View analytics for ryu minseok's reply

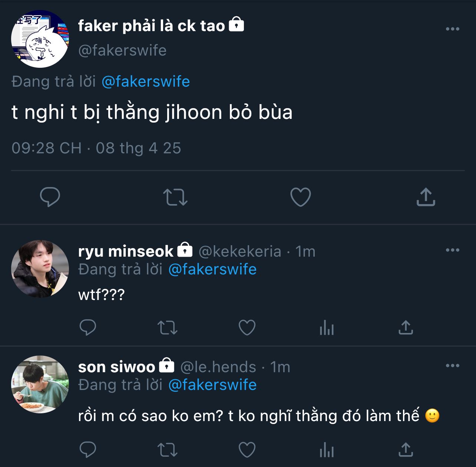tap(327, 327)
